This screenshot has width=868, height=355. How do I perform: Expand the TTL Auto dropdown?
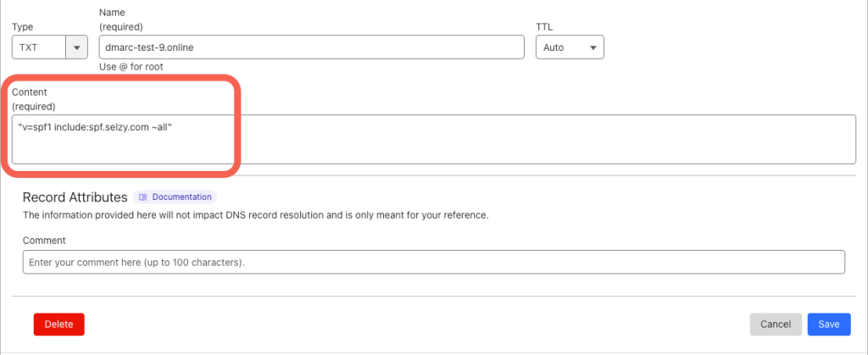(x=569, y=47)
